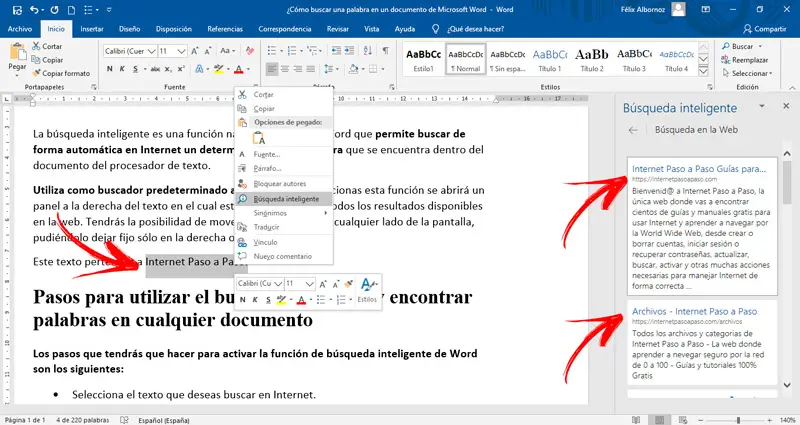Choose Traducir in the context menu
This screenshot has width=800, height=425.
[284, 227]
